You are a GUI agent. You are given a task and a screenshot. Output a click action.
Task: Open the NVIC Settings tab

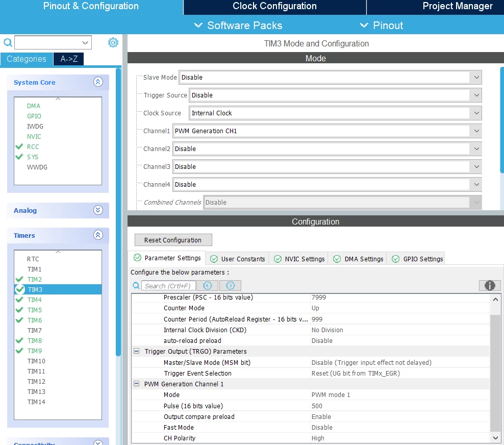click(299, 259)
